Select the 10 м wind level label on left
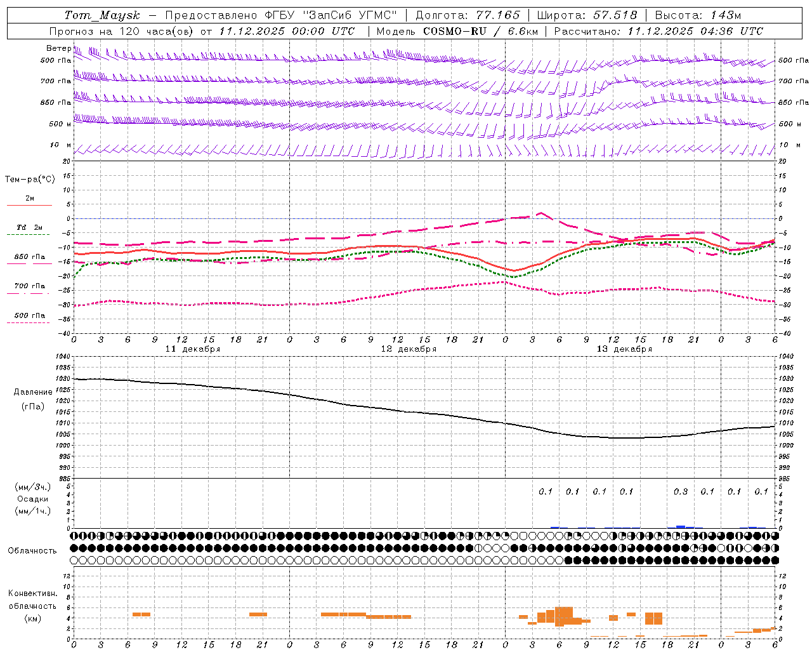 click(x=60, y=145)
